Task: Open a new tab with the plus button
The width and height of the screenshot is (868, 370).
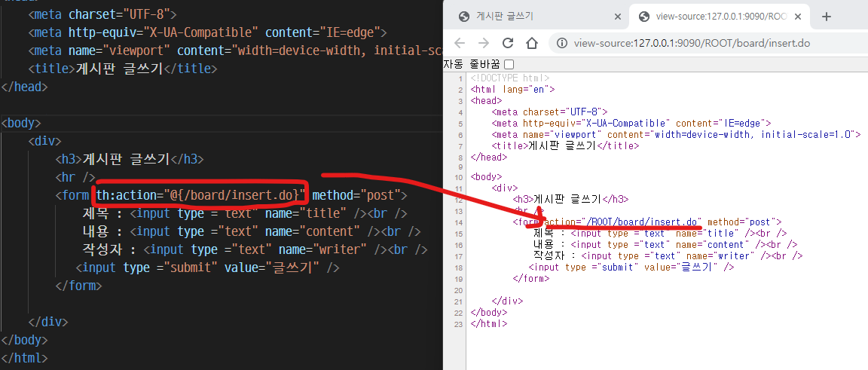Action: (827, 17)
